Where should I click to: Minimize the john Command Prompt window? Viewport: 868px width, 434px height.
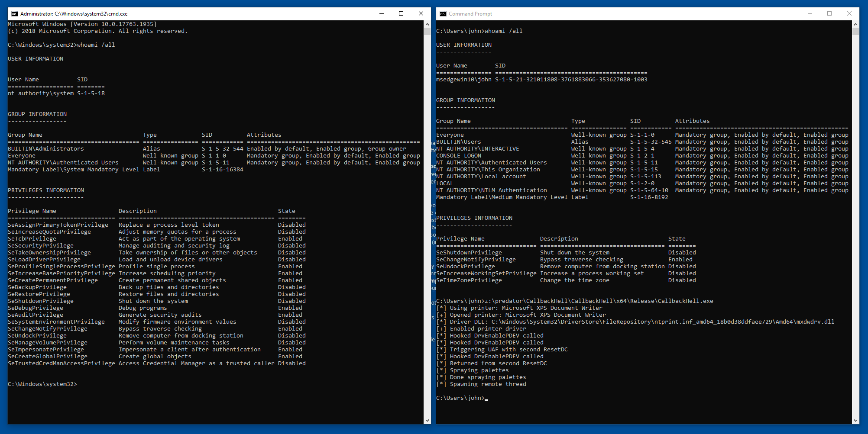810,14
